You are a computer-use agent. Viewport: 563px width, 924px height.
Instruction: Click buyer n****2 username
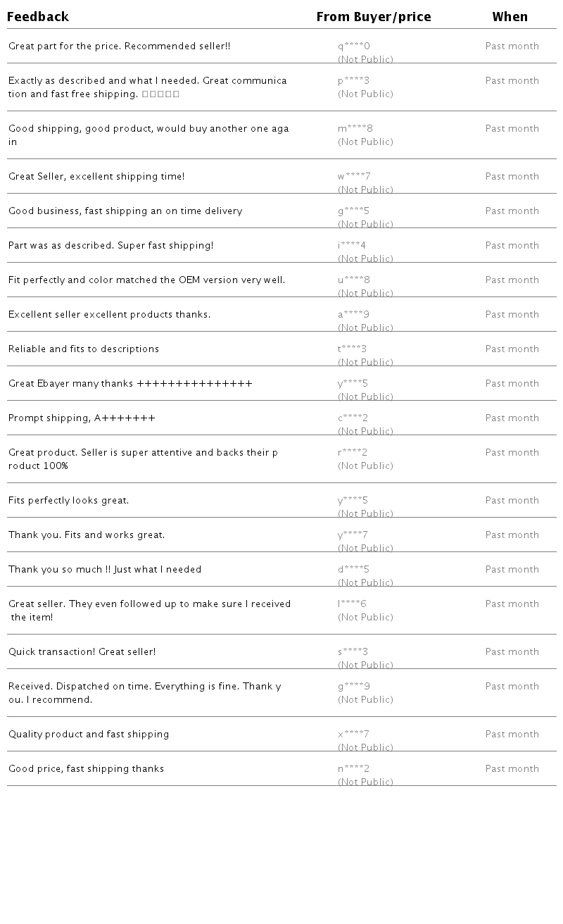pos(353,769)
